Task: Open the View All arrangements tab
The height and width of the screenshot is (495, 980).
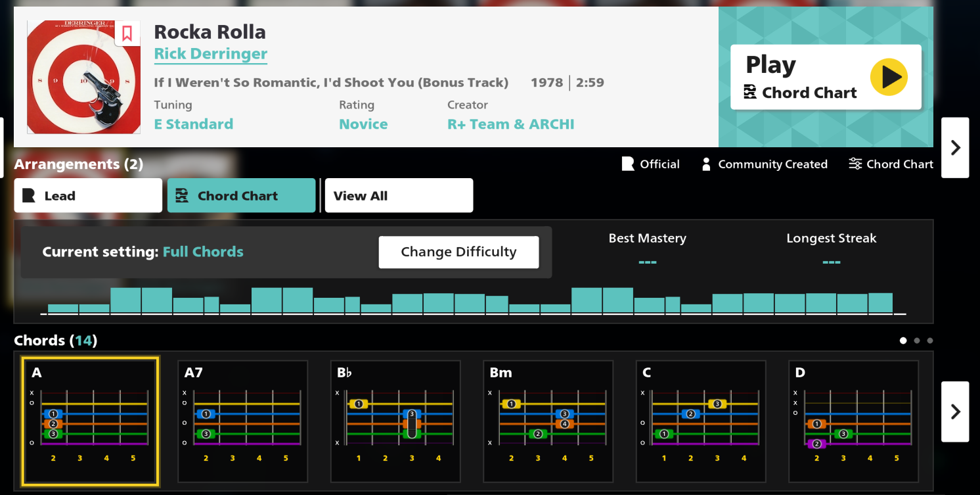Action: tap(399, 195)
